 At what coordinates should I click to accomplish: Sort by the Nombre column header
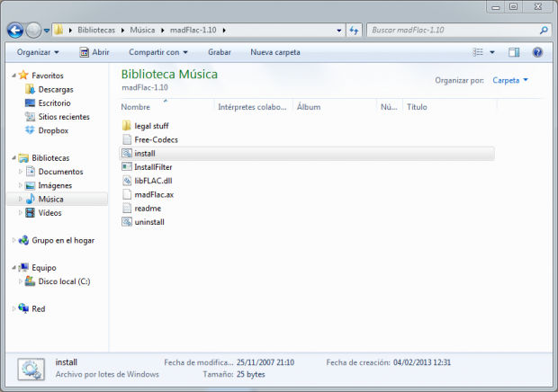tap(167, 107)
